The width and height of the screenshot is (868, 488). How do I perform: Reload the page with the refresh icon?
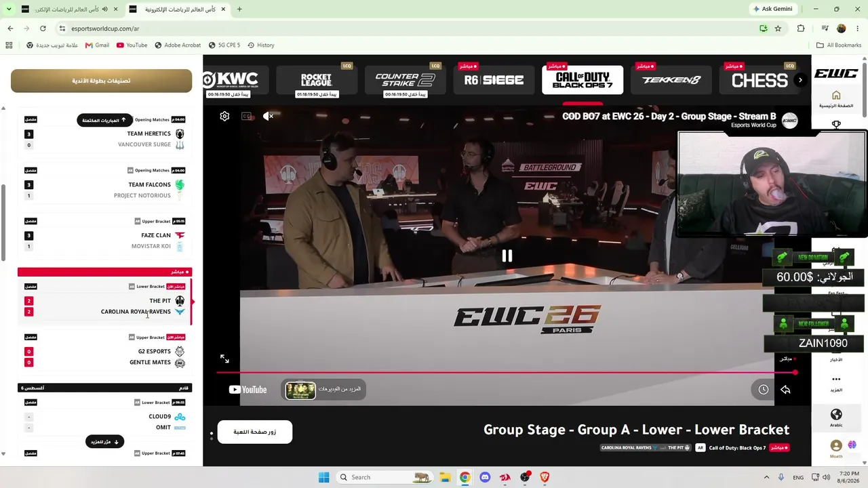coord(43,28)
